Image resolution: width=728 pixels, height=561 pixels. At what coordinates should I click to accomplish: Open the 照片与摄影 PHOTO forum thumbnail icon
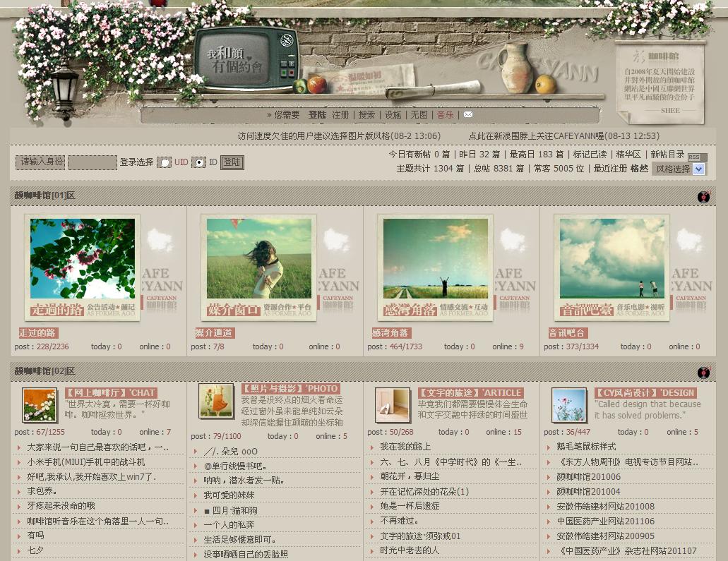click(216, 401)
